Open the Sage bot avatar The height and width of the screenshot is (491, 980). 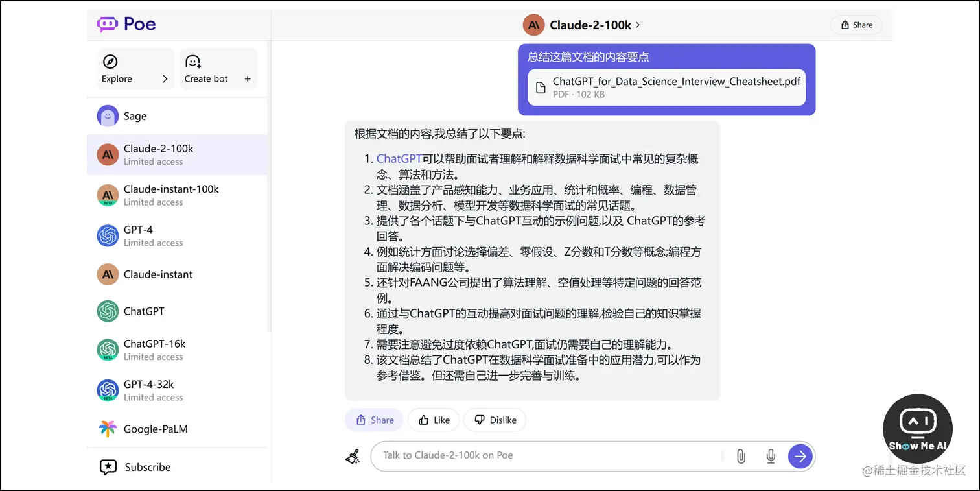[108, 116]
